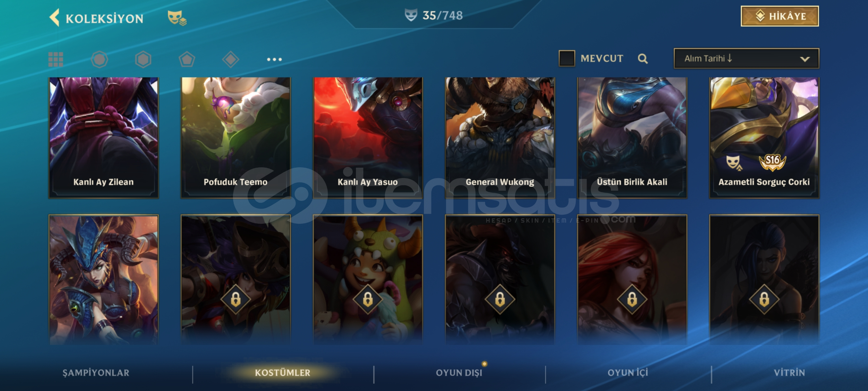The image size is (868, 391).
Task: Switch to the Şampiyonlar tab
Action: pyautogui.click(x=96, y=373)
